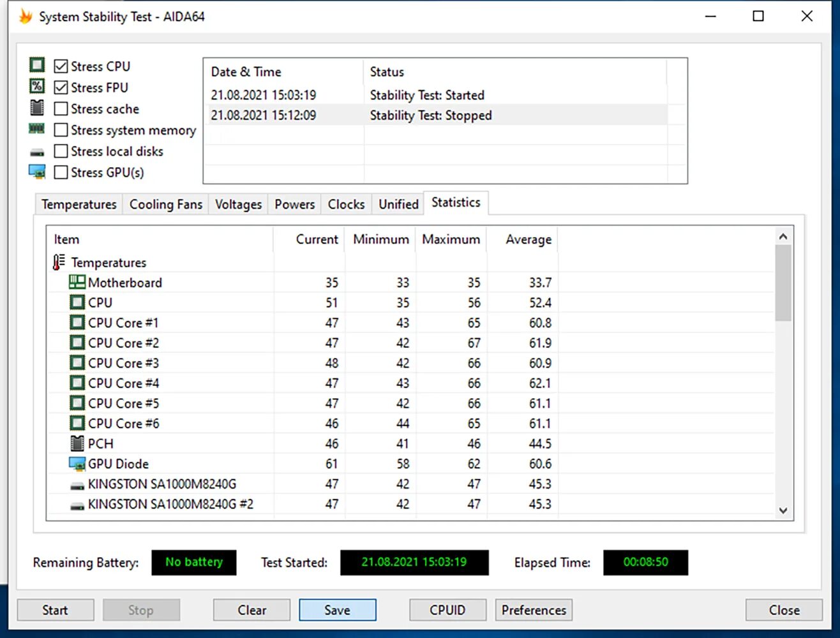Open the CPUID panel button
Screen dimensions: 840x638
[447, 610]
